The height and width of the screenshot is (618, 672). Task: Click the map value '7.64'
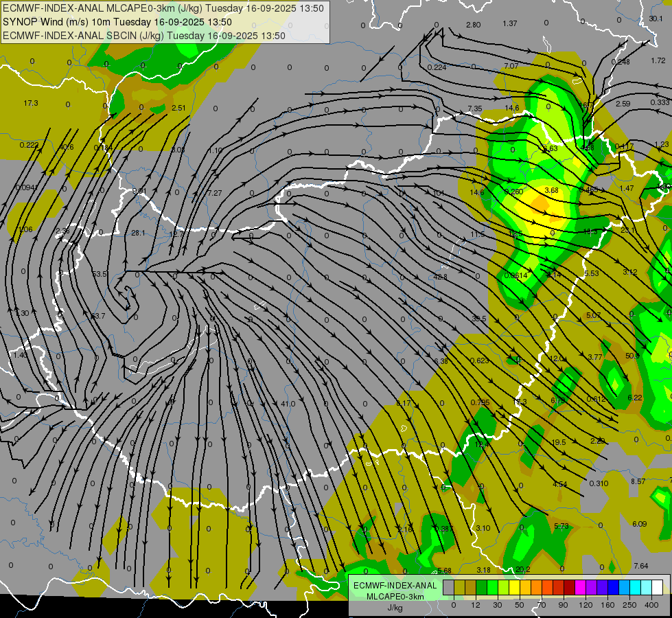click(640, 566)
